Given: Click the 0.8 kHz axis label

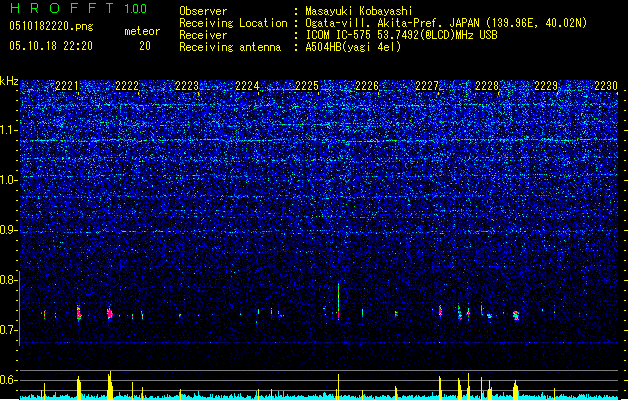Looking at the screenshot, I should click(9, 280).
